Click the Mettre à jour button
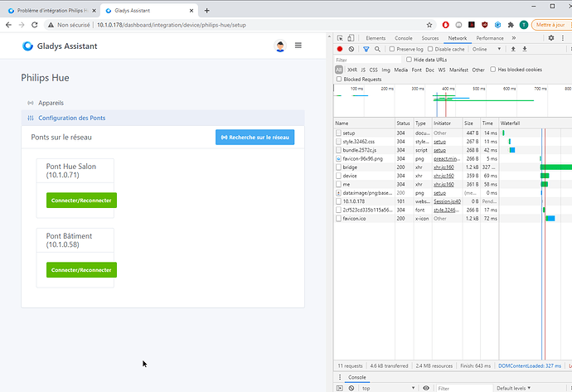Screen dimensions: 572x392 (550, 25)
